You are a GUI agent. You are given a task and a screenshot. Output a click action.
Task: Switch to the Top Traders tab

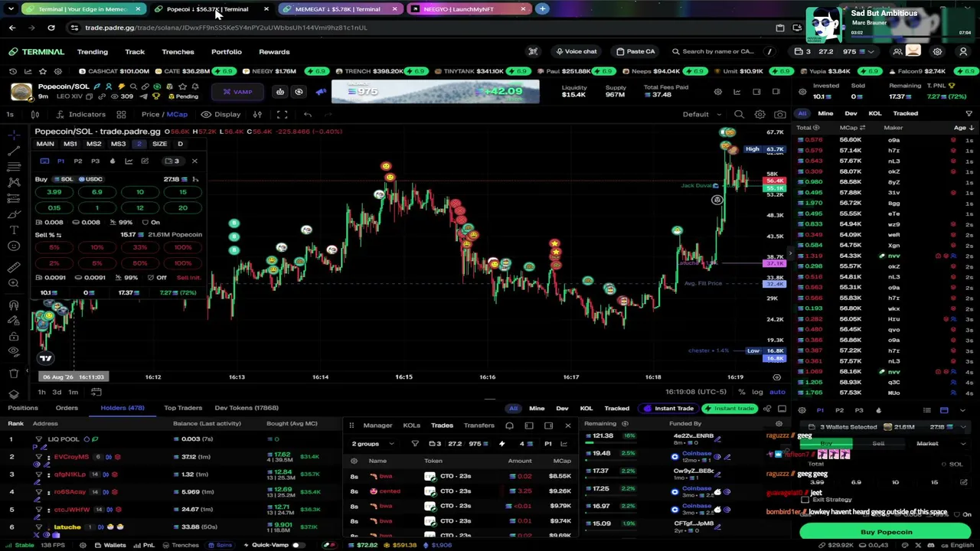coord(183,408)
